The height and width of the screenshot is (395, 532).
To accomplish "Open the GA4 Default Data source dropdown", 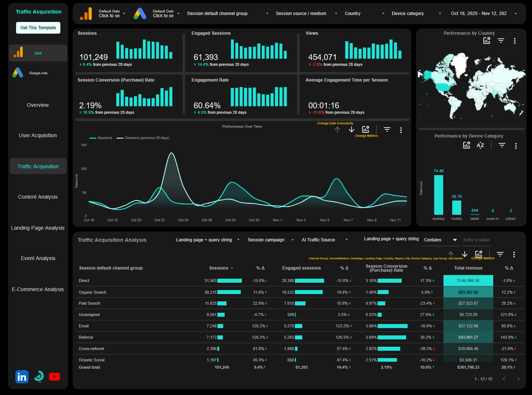I will [112, 14].
